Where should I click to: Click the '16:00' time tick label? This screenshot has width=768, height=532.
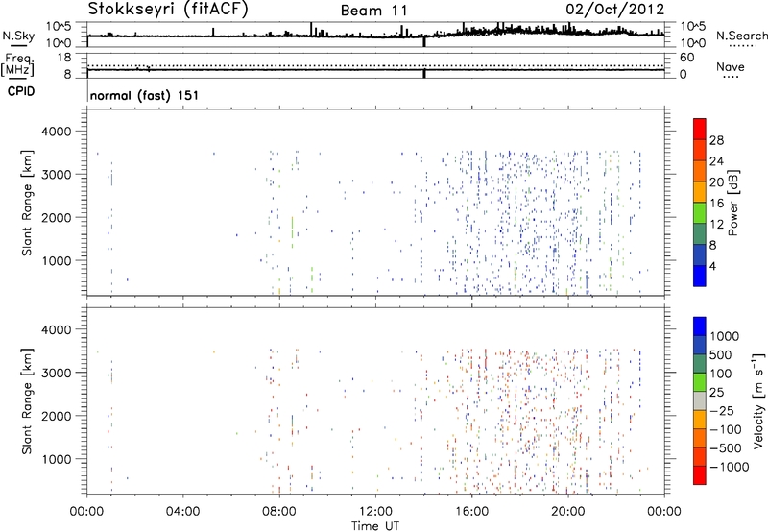point(471,512)
